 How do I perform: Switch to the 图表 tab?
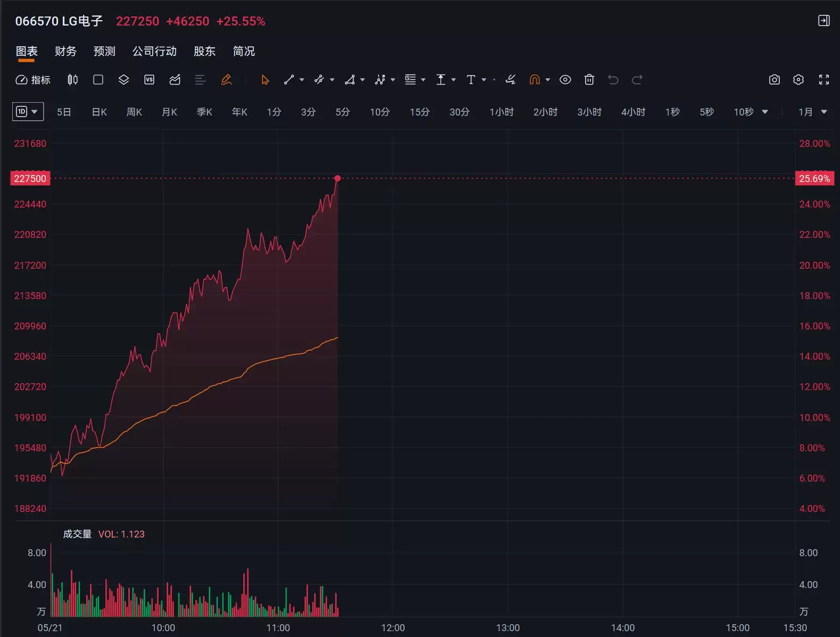point(27,51)
